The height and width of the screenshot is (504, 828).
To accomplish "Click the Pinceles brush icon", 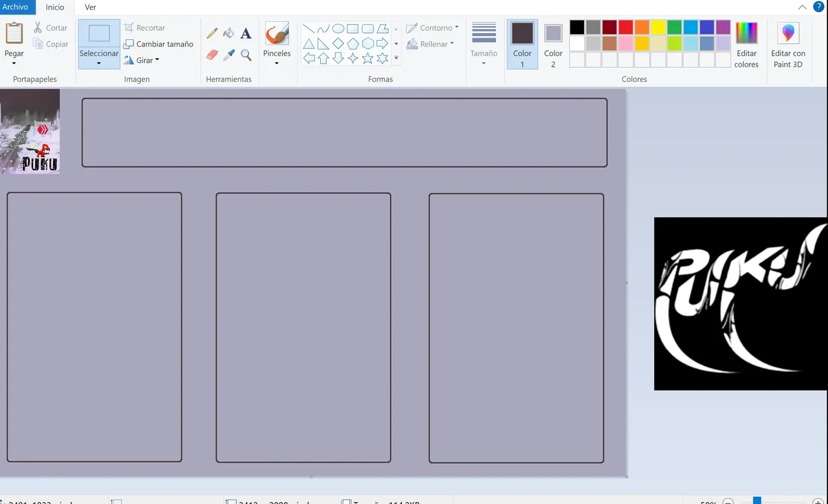I will click(277, 34).
